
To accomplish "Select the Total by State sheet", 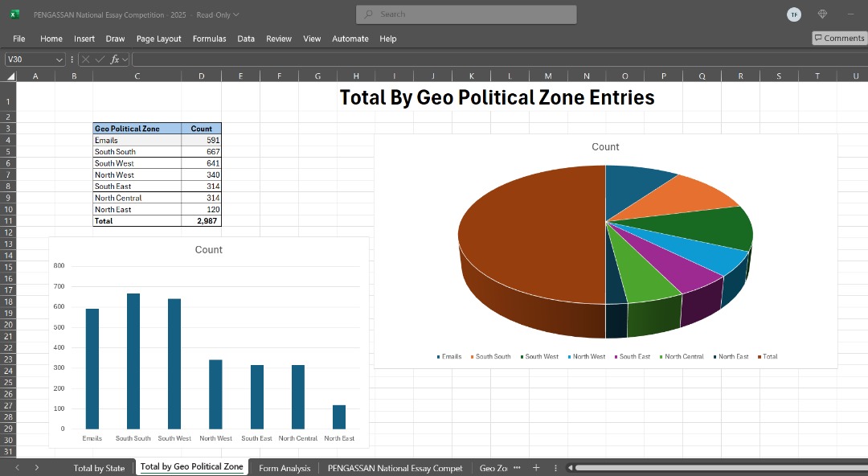I will coord(99,468).
